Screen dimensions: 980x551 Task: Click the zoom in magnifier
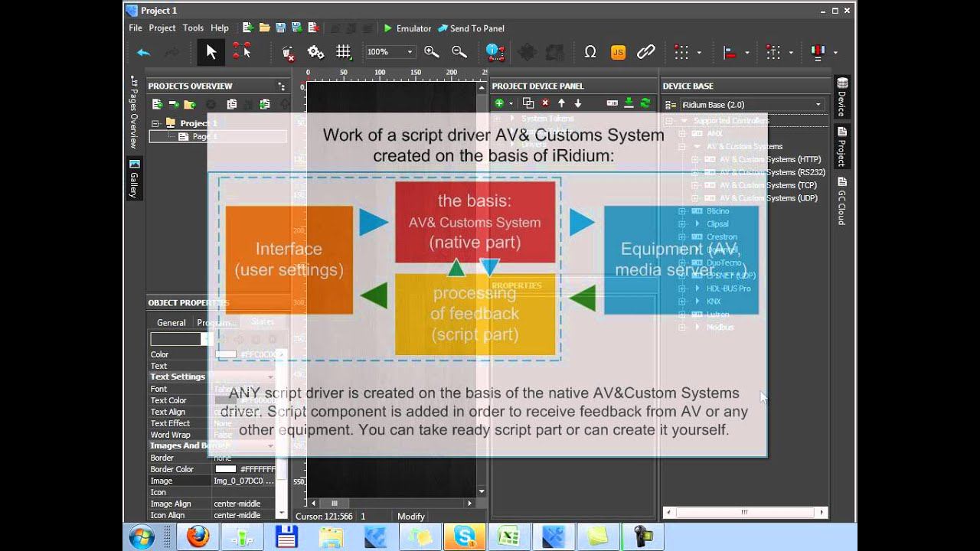[432, 52]
